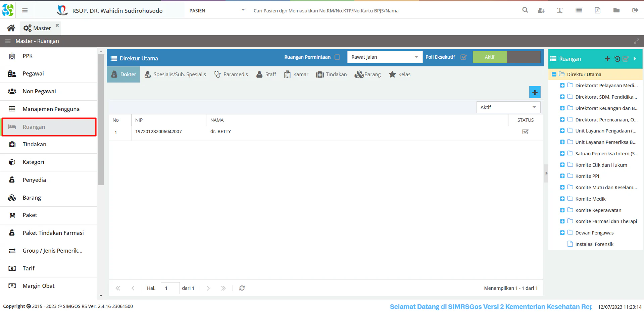Switch to the Kelas tab
This screenshot has height=312, width=644.
[x=400, y=74]
